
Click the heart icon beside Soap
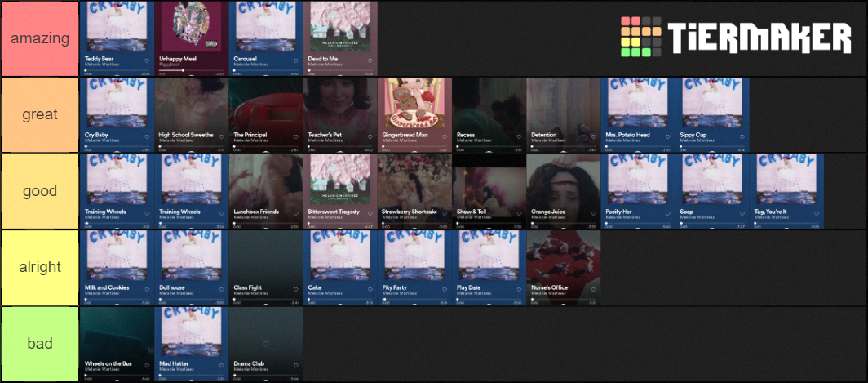click(742, 213)
